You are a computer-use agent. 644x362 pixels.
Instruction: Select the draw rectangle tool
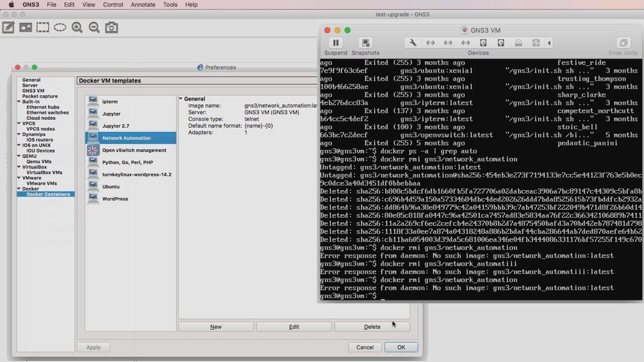tap(43, 27)
